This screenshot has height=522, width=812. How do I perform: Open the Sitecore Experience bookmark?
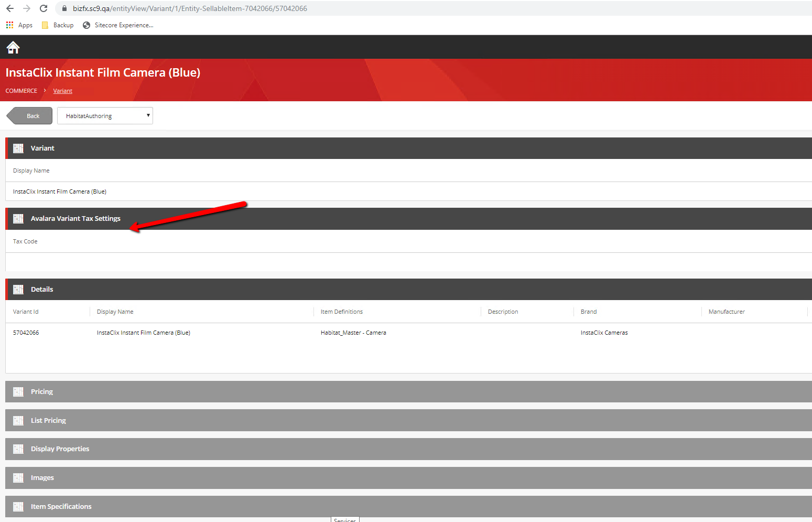click(x=118, y=25)
